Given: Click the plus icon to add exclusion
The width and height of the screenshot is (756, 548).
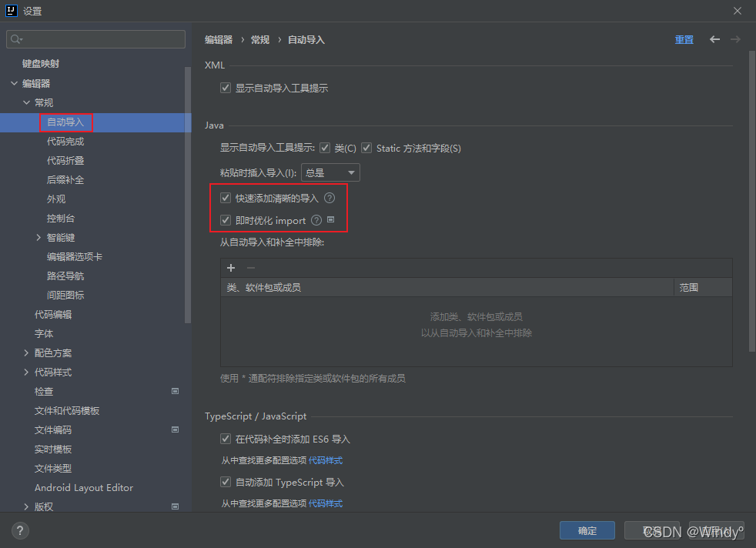Looking at the screenshot, I should click(x=231, y=268).
